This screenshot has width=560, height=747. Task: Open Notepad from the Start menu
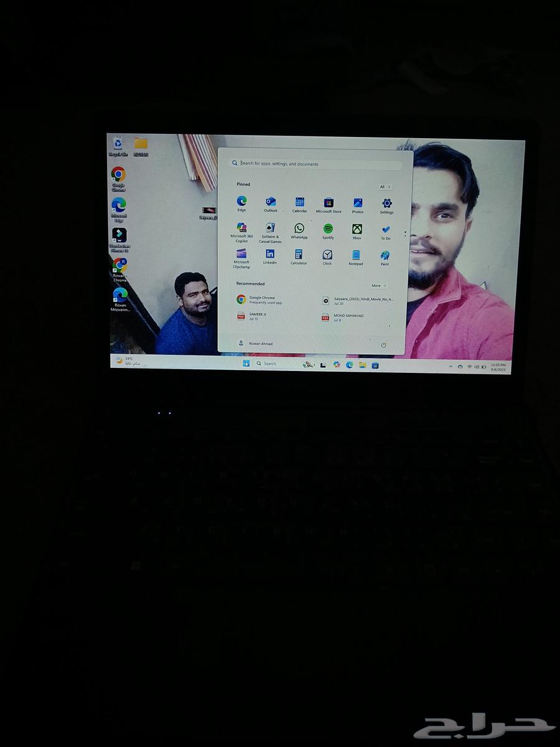(355, 256)
